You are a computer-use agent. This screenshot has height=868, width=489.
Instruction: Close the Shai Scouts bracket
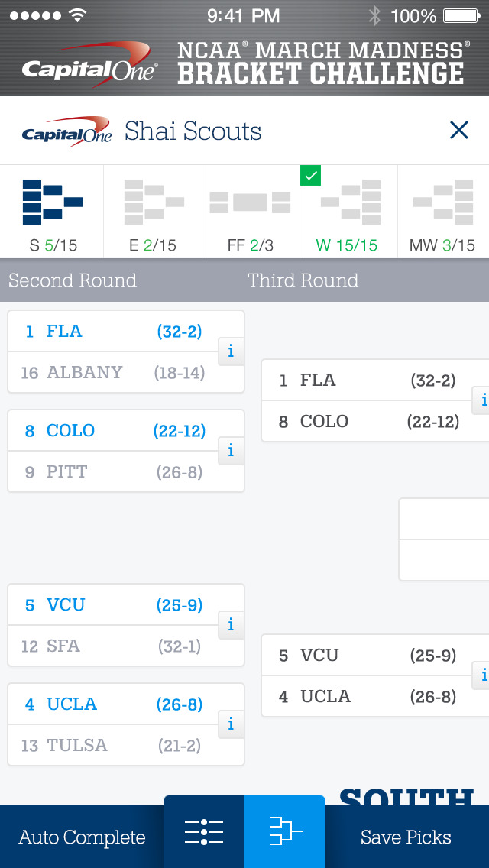point(458,131)
